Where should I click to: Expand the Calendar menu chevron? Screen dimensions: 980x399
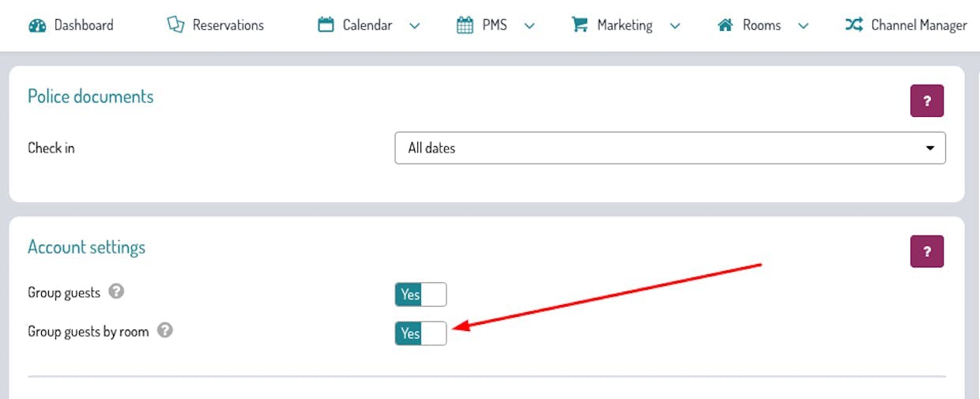415,26
